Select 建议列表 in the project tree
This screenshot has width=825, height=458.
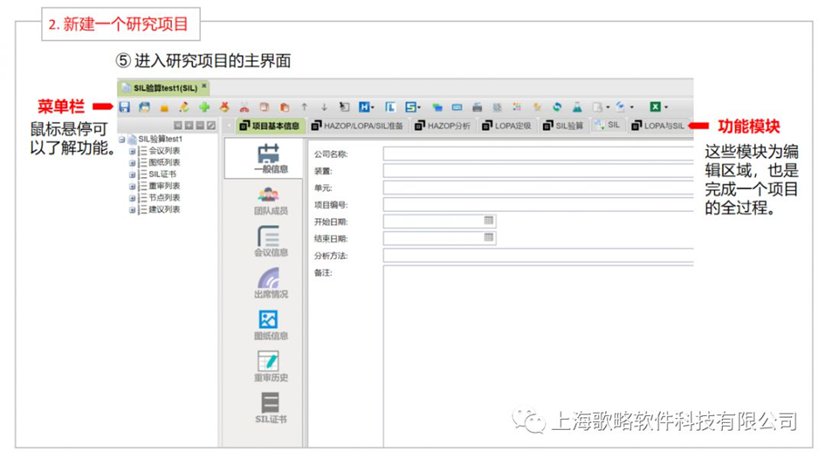point(164,209)
